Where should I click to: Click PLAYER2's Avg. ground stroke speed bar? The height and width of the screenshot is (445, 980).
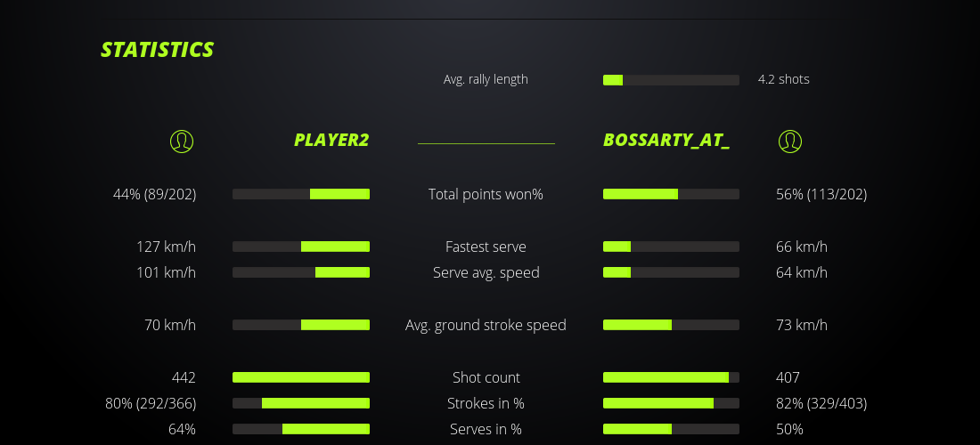tap(301, 325)
